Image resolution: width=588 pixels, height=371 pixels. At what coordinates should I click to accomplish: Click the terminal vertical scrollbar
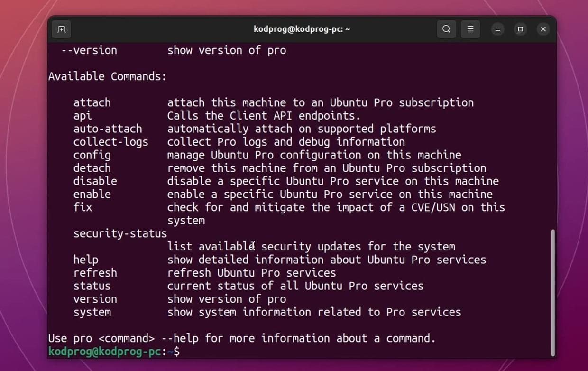click(x=552, y=292)
